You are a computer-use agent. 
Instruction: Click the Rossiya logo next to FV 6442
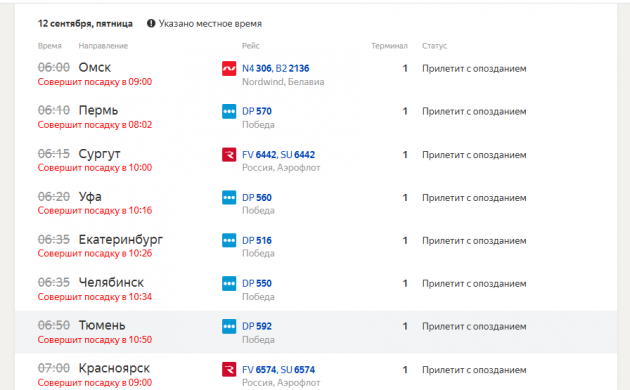click(229, 155)
